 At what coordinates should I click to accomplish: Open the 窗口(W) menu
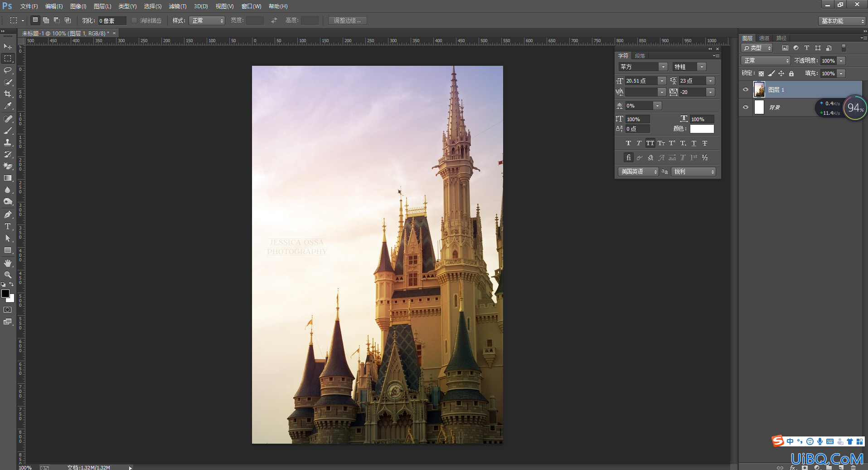pyautogui.click(x=251, y=6)
